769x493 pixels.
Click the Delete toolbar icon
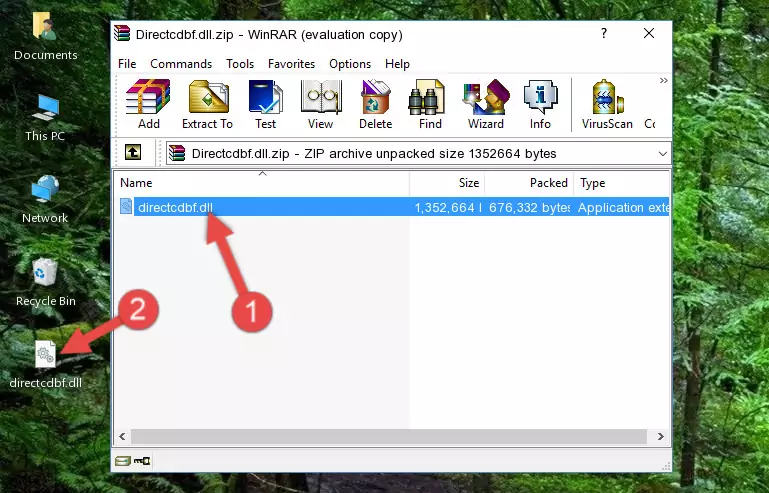(375, 104)
